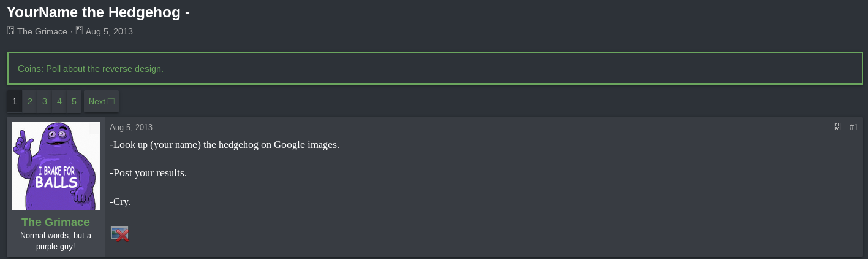Click the user title Normal words, but a purple guy

(x=56, y=241)
